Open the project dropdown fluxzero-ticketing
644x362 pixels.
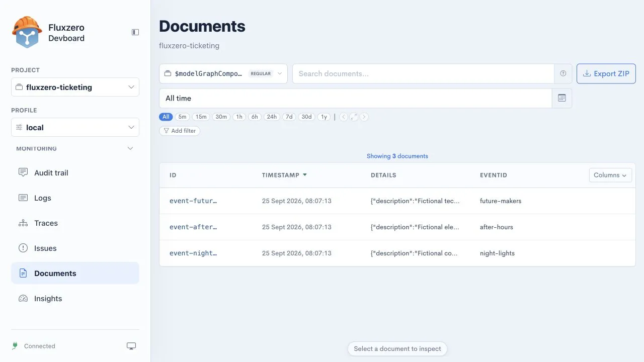[x=75, y=87]
